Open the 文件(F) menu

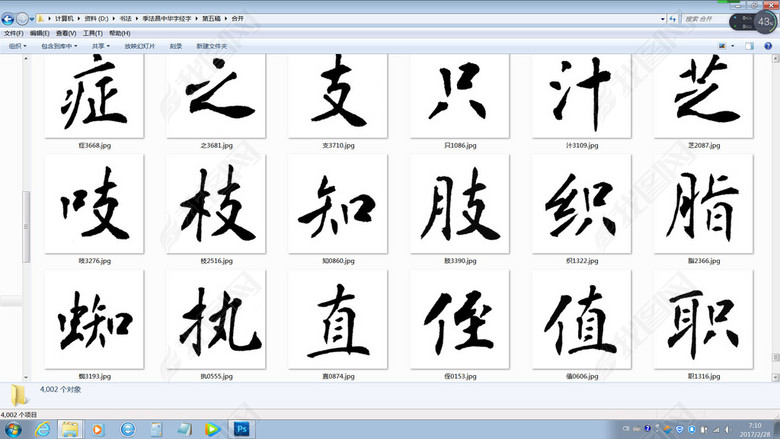coord(13,33)
